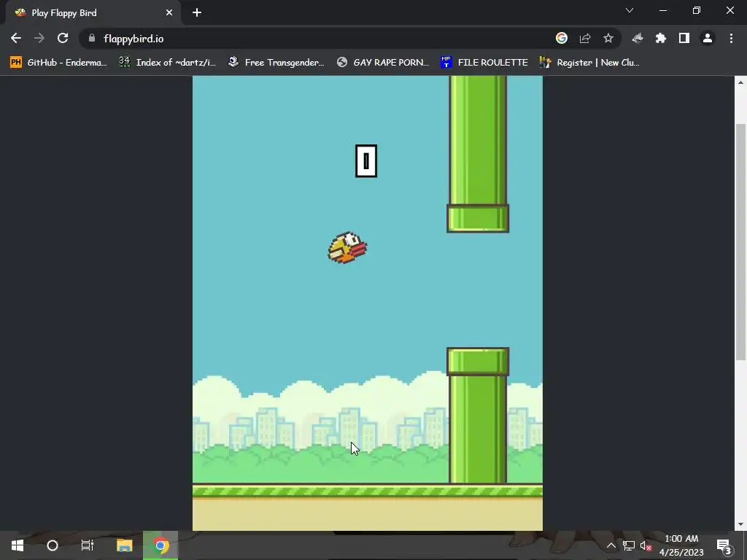Open the Google icon in address bar
Image resolution: width=747 pixels, height=560 pixels.
click(x=562, y=39)
